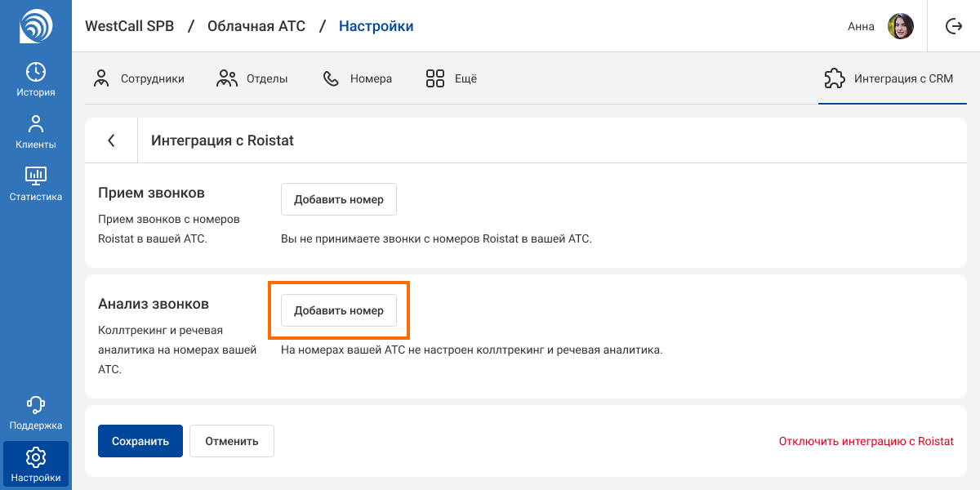Click Анна's profile avatar

(x=900, y=26)
